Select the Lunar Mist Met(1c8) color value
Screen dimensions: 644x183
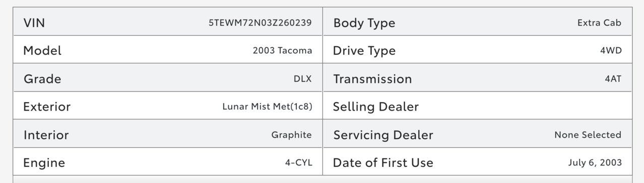267,107
